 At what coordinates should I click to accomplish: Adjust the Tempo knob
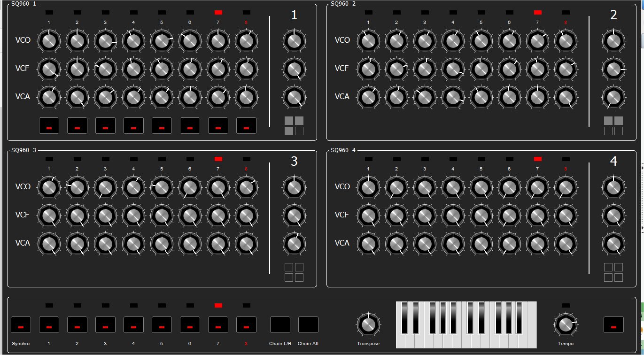coord(566,324)
